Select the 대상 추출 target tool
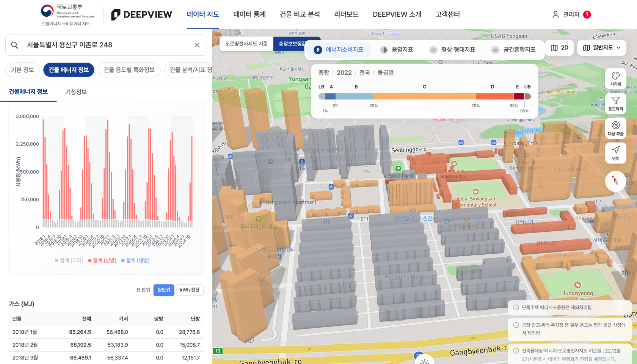637x364 pixels. [616, 128]
